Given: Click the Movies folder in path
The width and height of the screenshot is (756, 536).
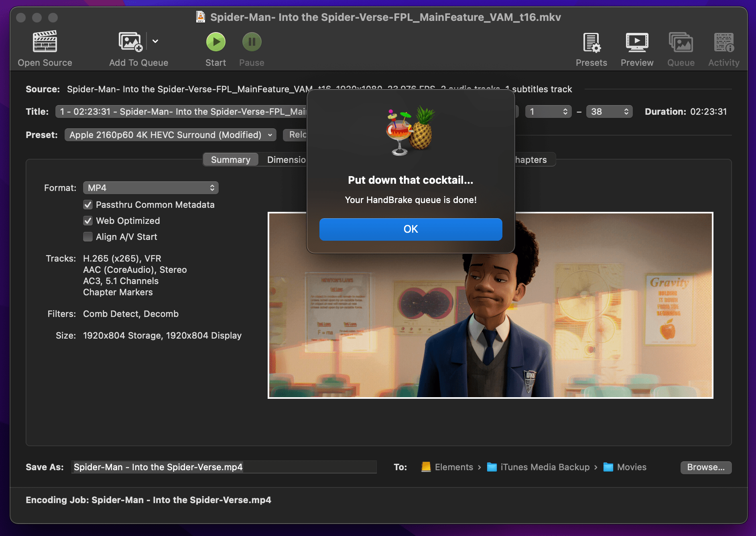Looking at the screenshot, I should (x=625, y=467).
